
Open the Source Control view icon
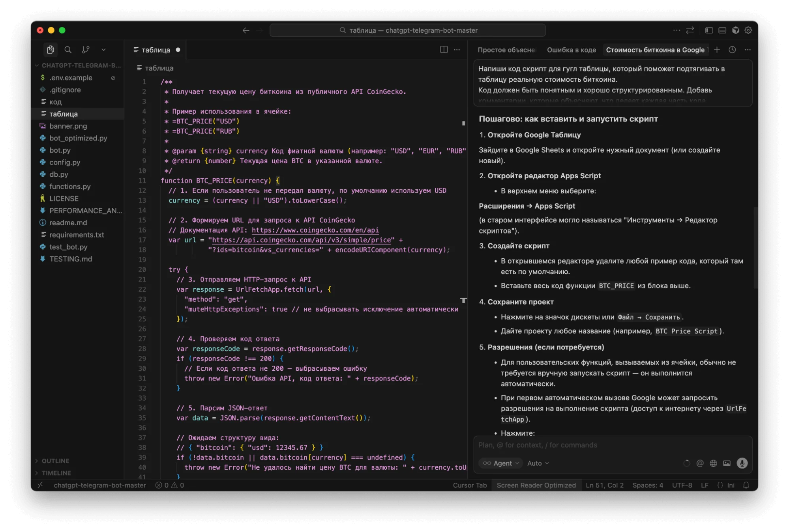pyautogui.click(x=86, y=50)
